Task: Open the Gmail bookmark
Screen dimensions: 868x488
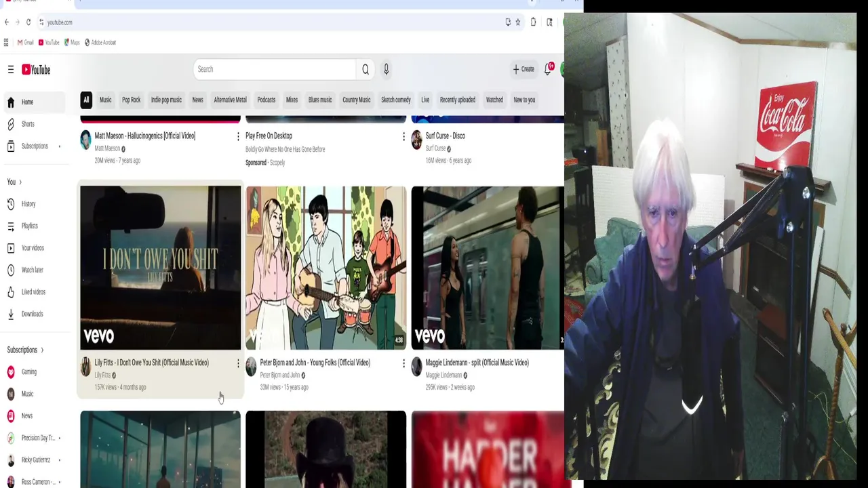Action: [25, 42]
